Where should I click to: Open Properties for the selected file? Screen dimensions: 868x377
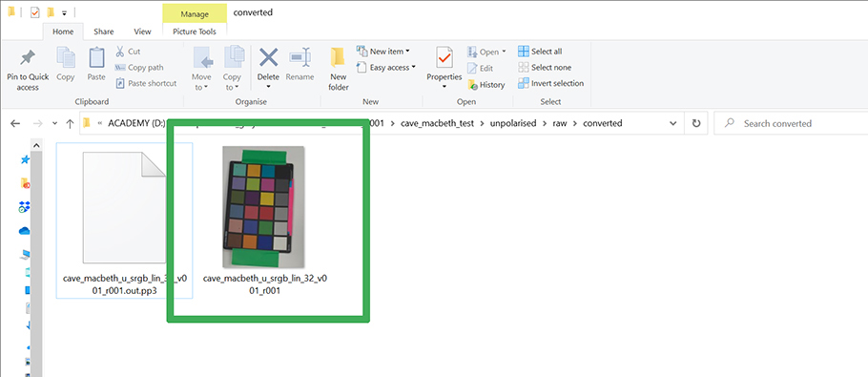(444, 70)
